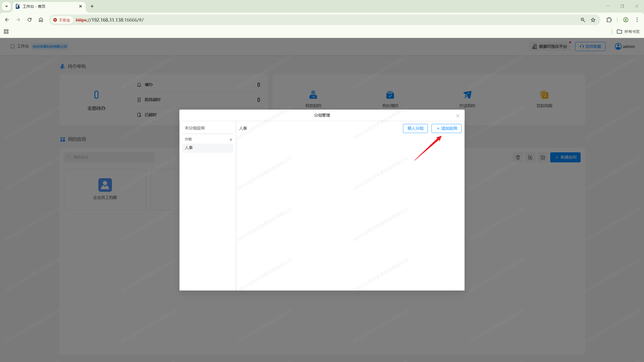Open the 所有书签 bookmarks folder
The width and height of the screenshot is (644, 362).
pos(628,31)
